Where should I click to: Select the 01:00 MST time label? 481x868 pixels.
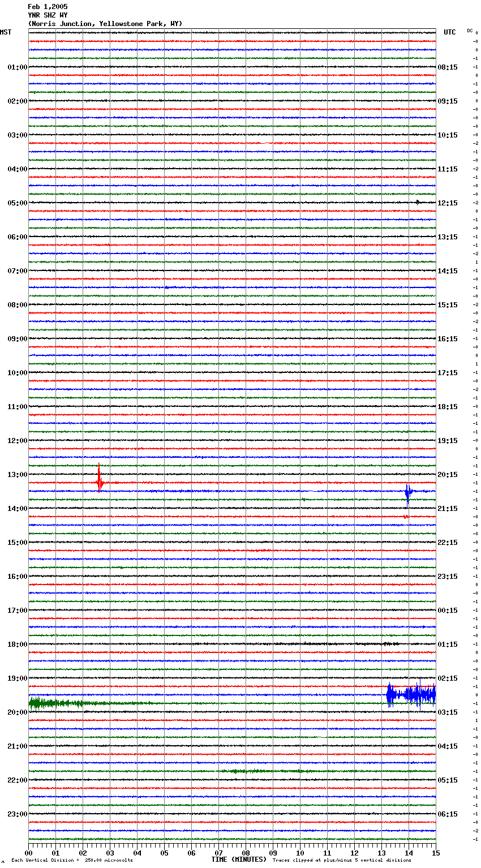(x=18, y=67)
